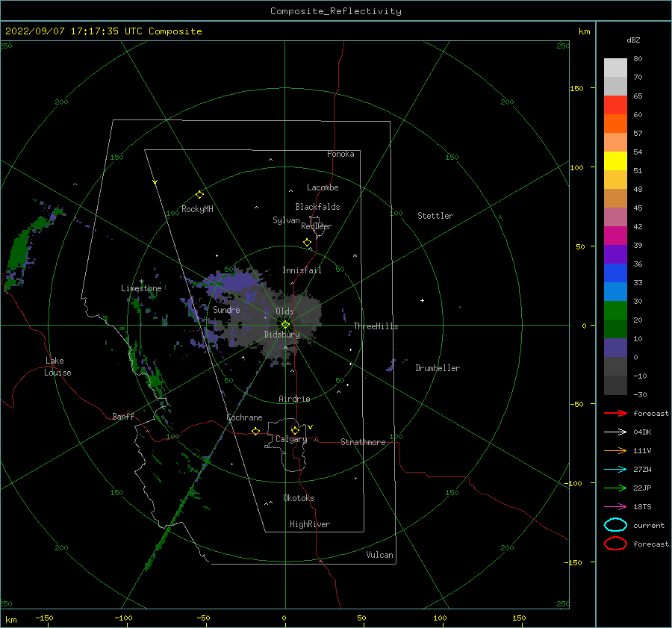Viewport: 672px width, 628px height.
Task: Click the white plus marker east of ThreeHills
Action: click(x=422, y=300)
